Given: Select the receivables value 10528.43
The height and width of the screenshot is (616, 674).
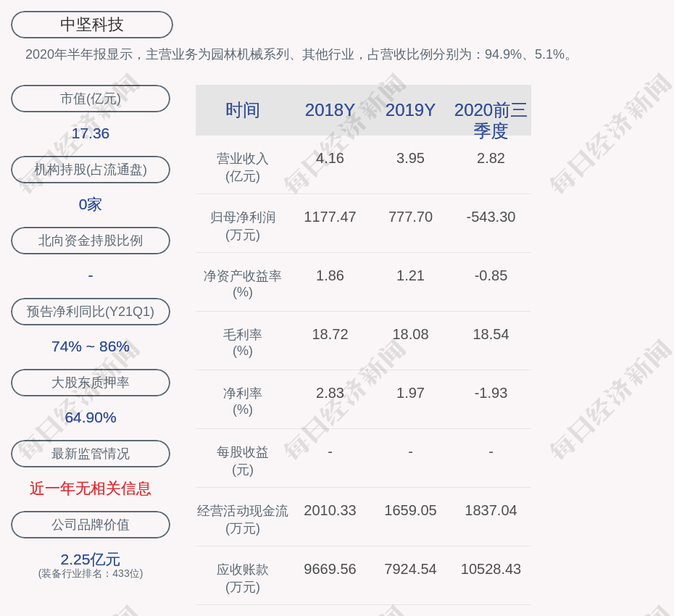Looking at the screenshot, I should pyautogui.click(x=491, y=569).
